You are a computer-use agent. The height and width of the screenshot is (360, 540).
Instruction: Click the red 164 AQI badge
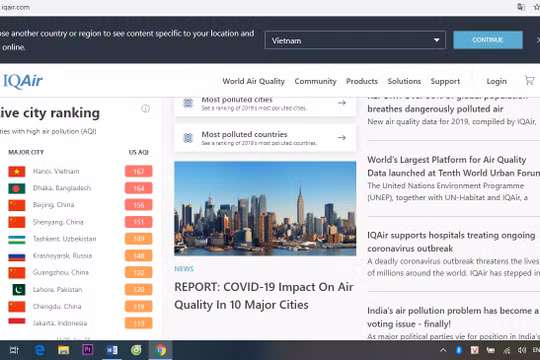tap(138, 188)
